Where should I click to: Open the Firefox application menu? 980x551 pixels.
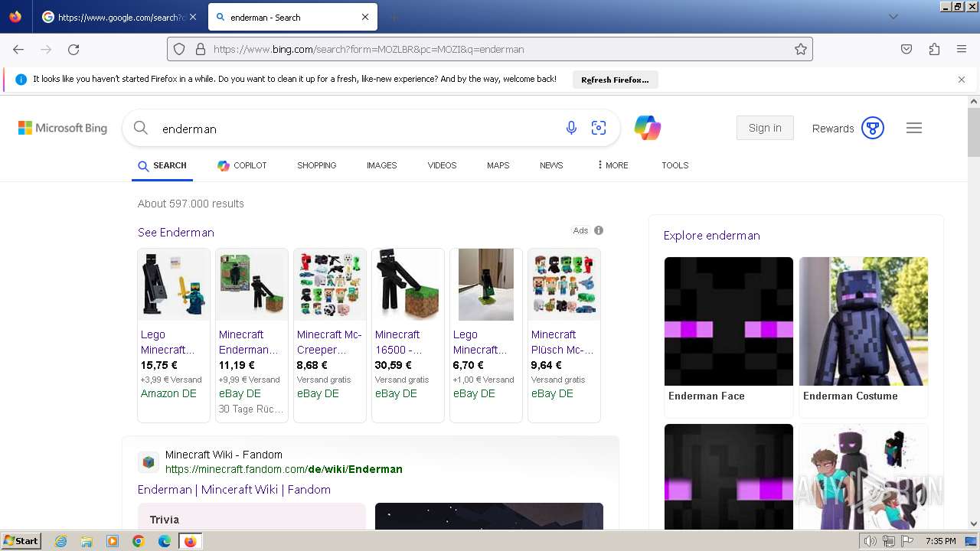point(962,49)
